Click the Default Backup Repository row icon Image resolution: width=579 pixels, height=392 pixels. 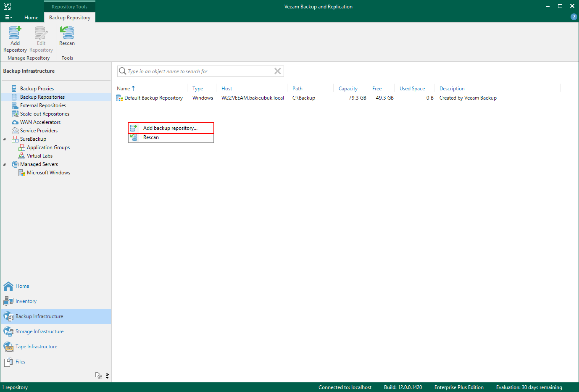(x=119, y=98)
